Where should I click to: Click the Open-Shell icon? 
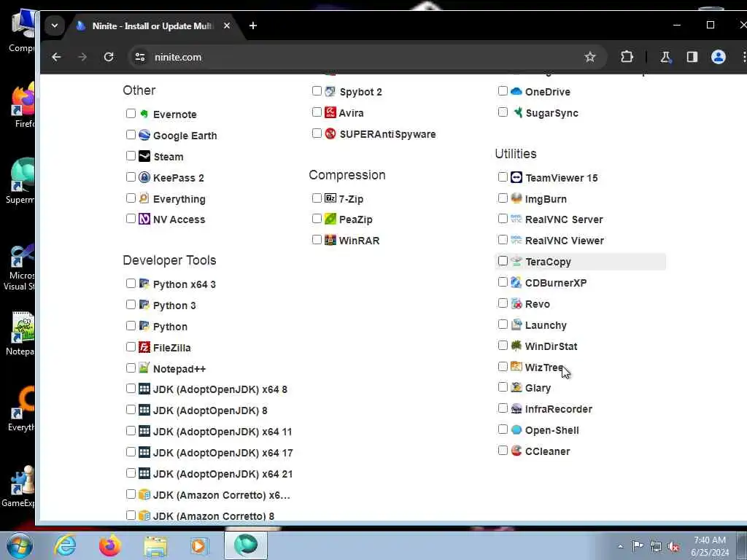click(516, 429)
